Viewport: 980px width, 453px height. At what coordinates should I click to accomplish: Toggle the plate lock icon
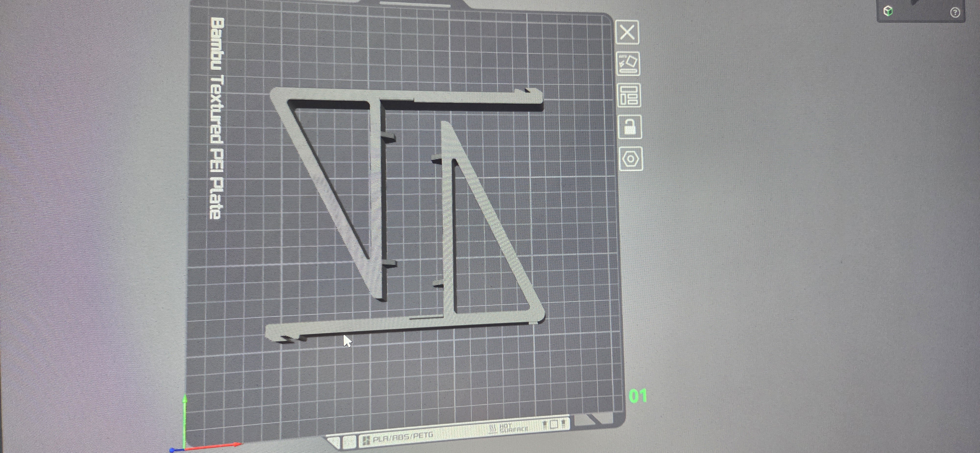click(630, 127)
